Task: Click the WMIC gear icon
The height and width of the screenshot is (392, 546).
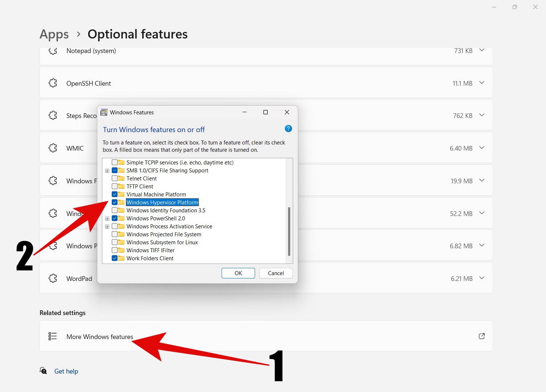Action: (53, 148)
